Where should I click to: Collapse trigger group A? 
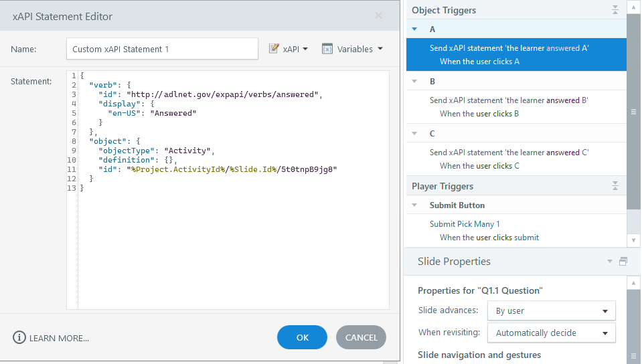(415, 29)
